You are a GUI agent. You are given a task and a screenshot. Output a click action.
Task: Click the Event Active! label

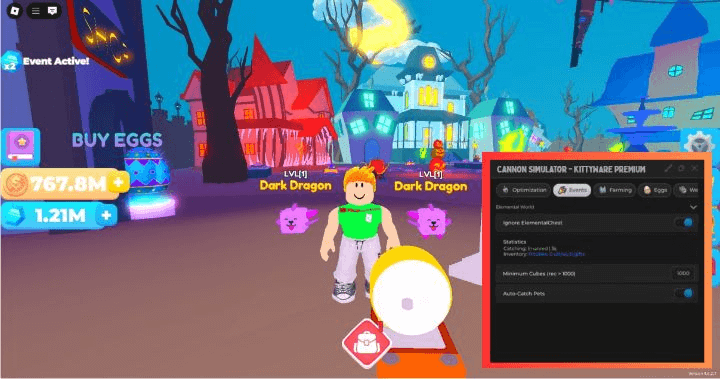pyautogui.click(x=56, y=61)
